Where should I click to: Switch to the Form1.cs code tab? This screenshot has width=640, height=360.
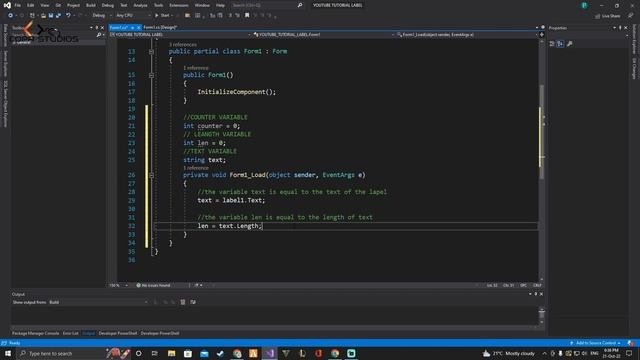(x=119, y=27)
